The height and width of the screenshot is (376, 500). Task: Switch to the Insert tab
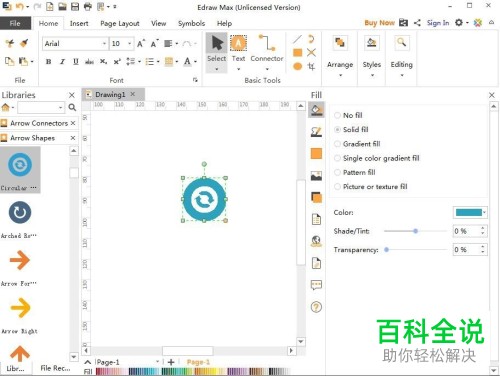point(79,23)
